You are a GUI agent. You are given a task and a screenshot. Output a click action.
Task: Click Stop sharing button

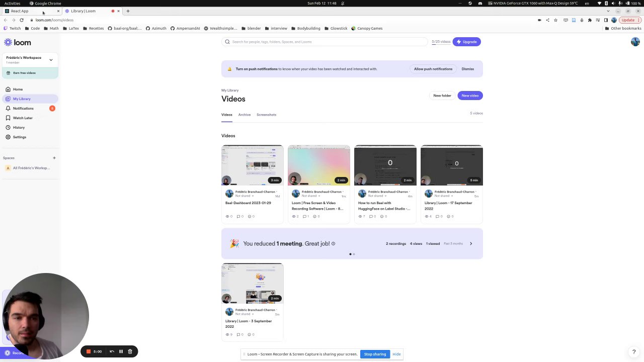click(x=375, y=354)
